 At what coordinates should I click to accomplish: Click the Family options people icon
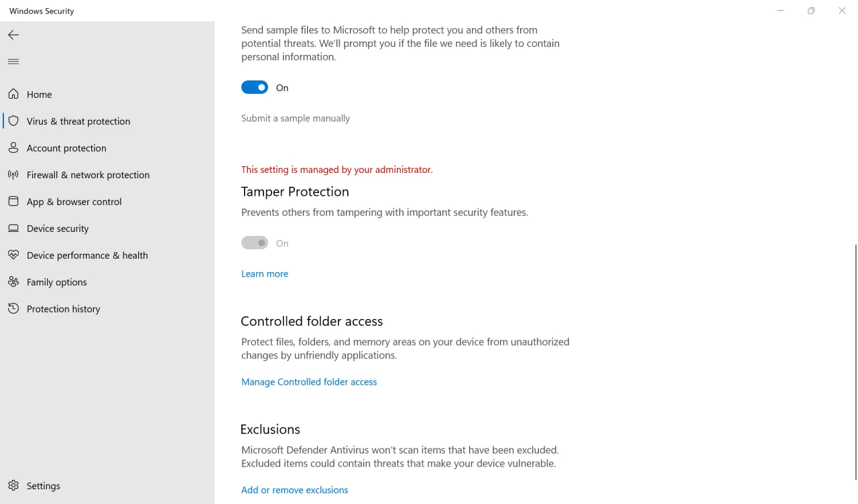(13, 282)
